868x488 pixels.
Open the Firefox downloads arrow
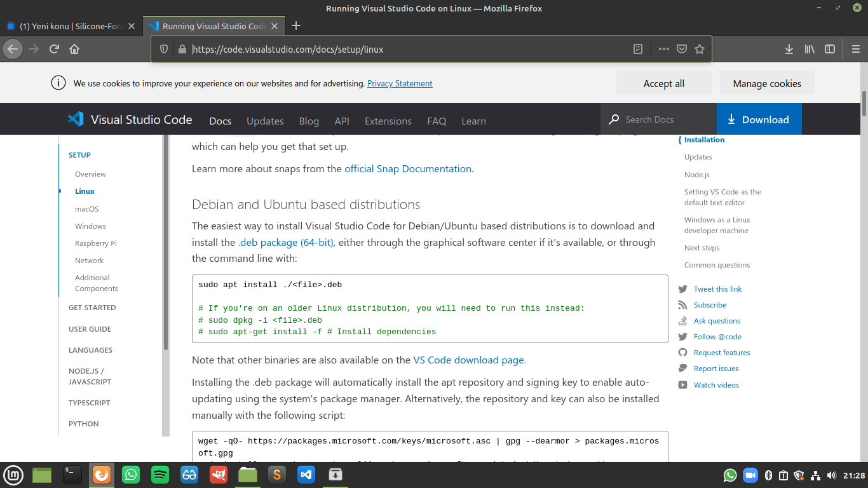[789, 49]
